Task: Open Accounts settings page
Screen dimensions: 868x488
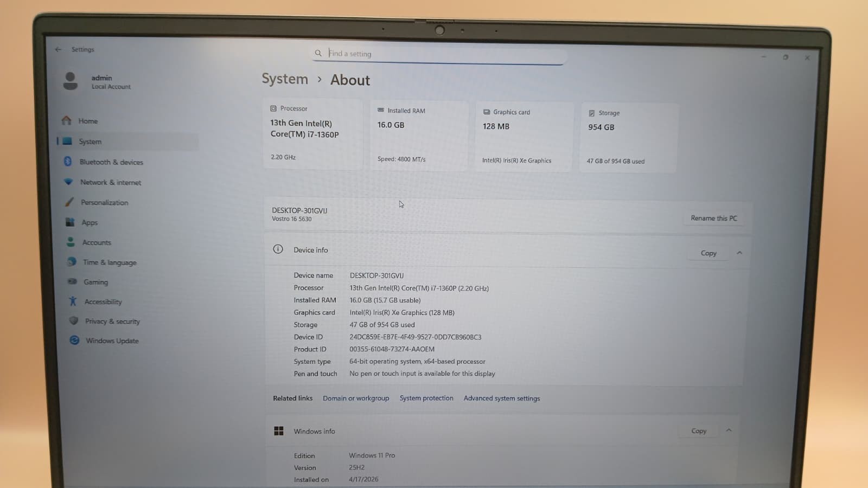Action: [97, 242]
